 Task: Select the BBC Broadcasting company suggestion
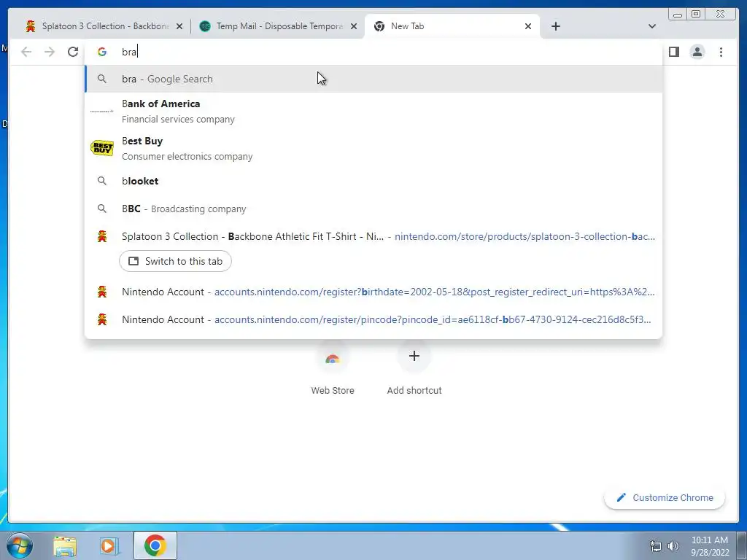point(373,209)
